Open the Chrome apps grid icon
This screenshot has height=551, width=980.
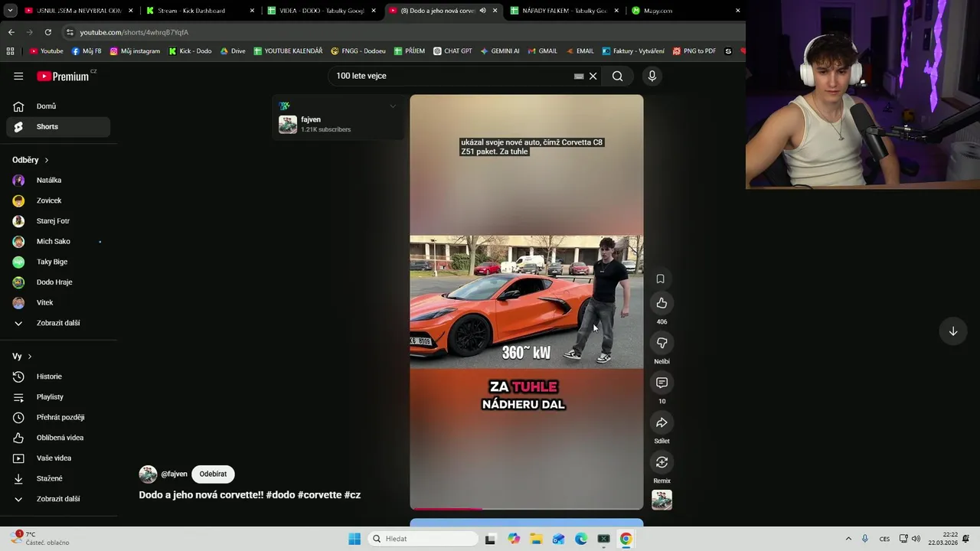10,51
